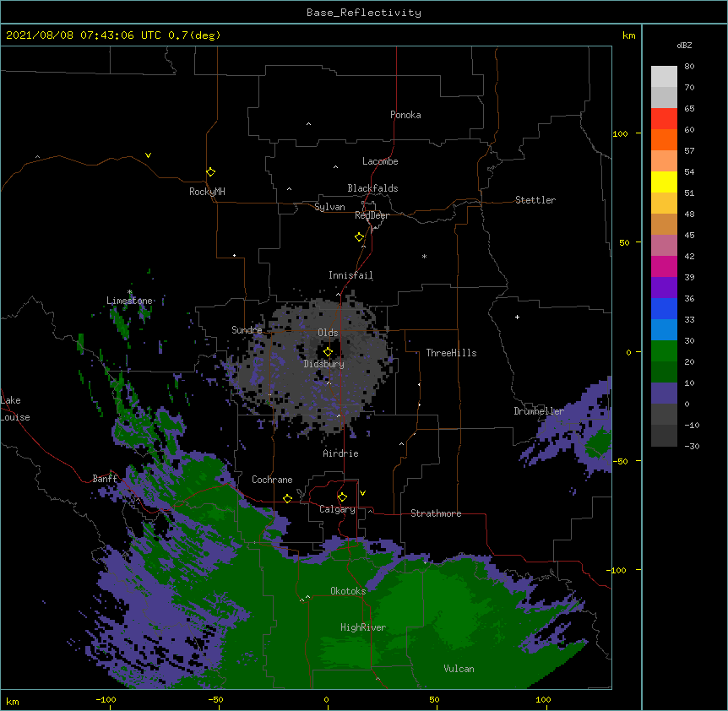This screenshot has width=728, height=711.
Task: Select the Innisfail label
Action: (x=350, y=275)
